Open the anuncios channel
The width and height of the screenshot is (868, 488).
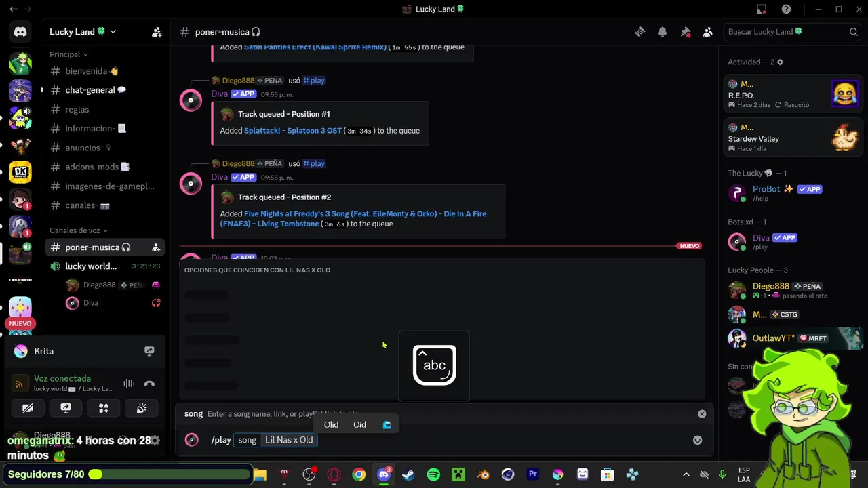(x=105, y=148)
